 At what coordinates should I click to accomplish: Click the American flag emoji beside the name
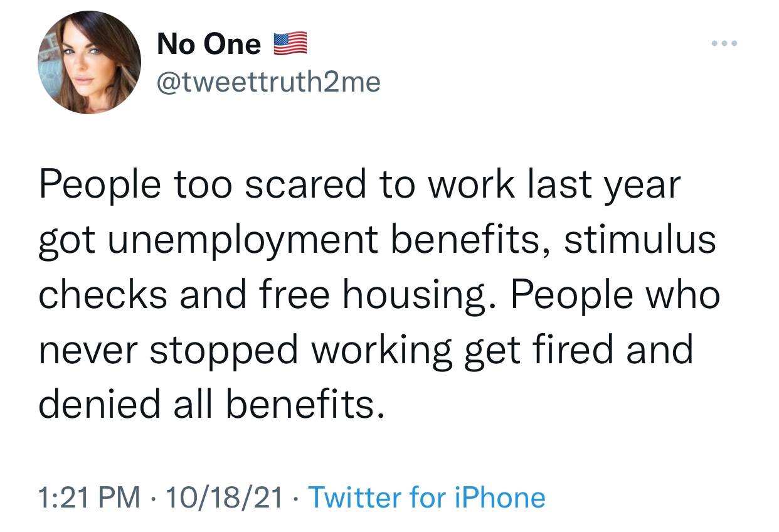289,45
